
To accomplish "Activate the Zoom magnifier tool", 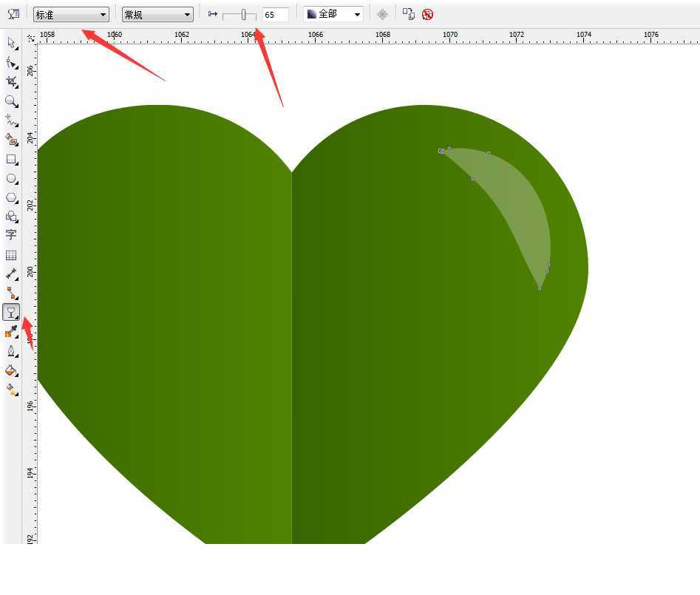I will [x=11, y=101].
